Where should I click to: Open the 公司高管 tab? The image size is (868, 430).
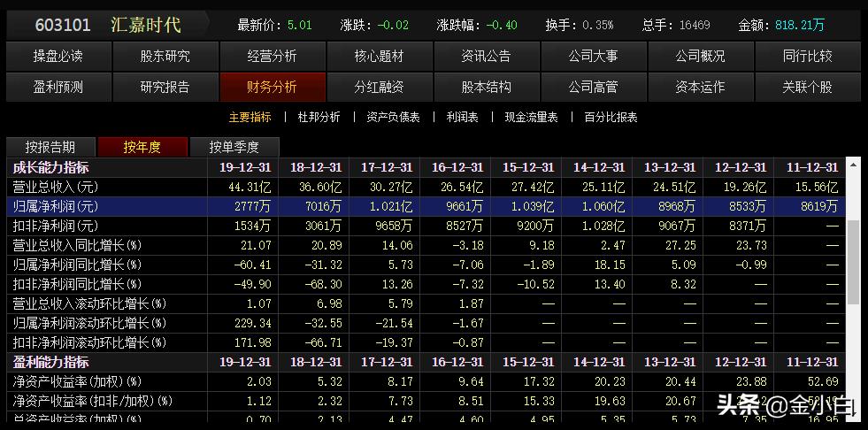coord(593,87)
